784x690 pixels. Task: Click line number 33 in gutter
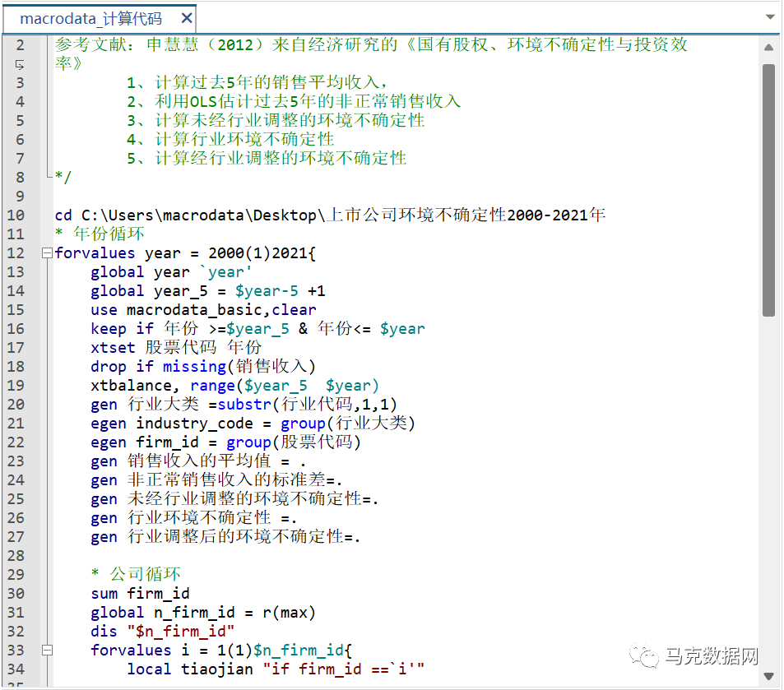(16, 650)
